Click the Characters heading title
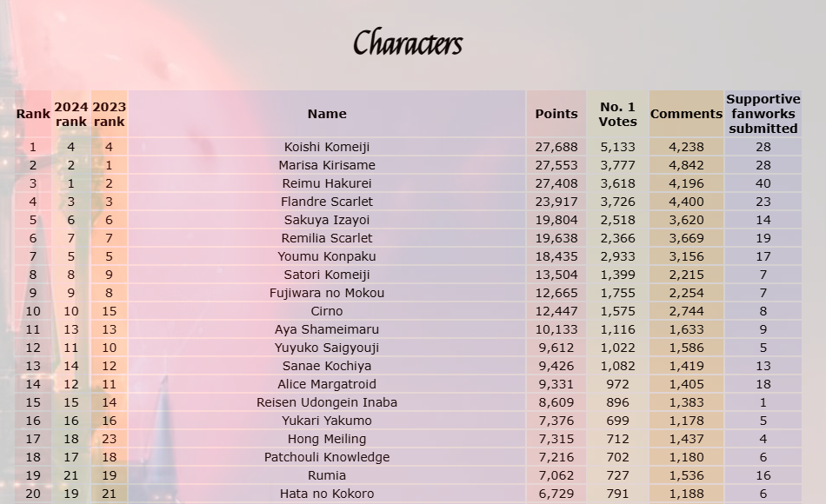826x504 pixels. tap(408, 43)
